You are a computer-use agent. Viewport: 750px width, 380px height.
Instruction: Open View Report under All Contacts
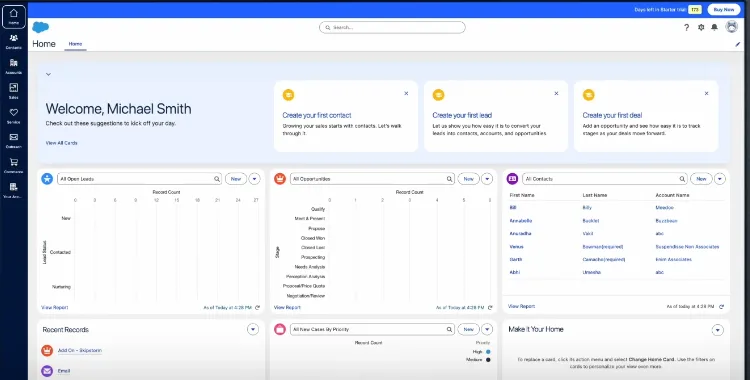[x=521, y=306]
